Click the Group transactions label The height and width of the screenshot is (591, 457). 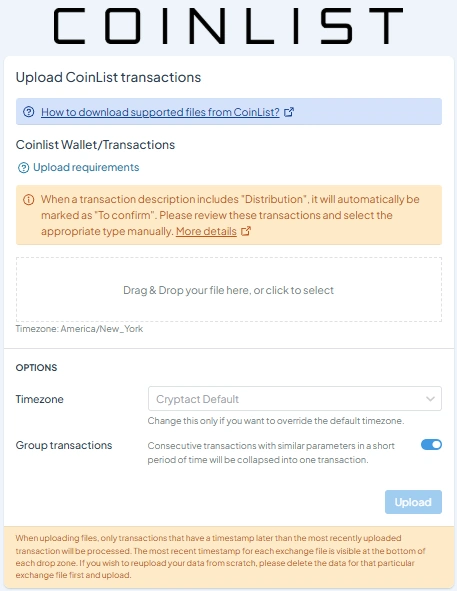pos(64,445)
